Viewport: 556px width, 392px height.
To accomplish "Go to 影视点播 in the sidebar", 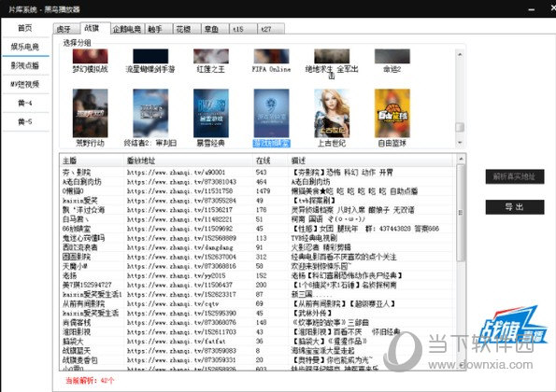I will [x=25, y=65].
